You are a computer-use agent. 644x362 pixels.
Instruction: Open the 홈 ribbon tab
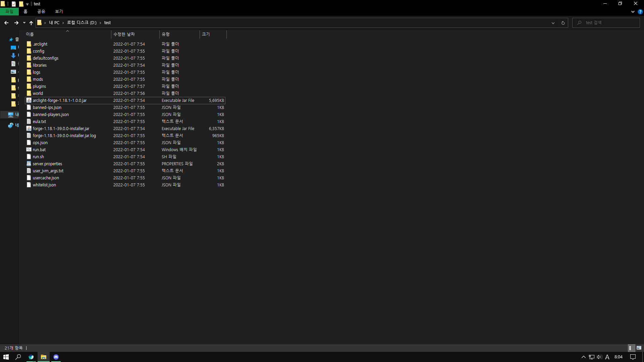(25, 11)
